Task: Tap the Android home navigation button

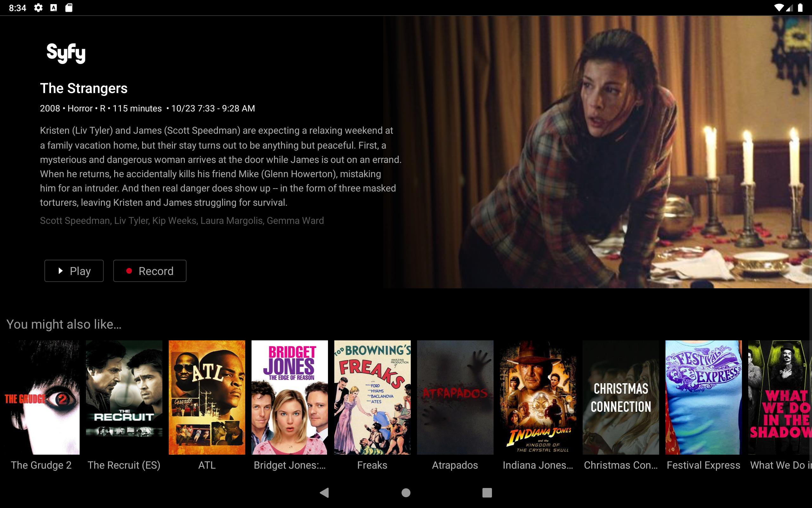Action: click(406, 492)
